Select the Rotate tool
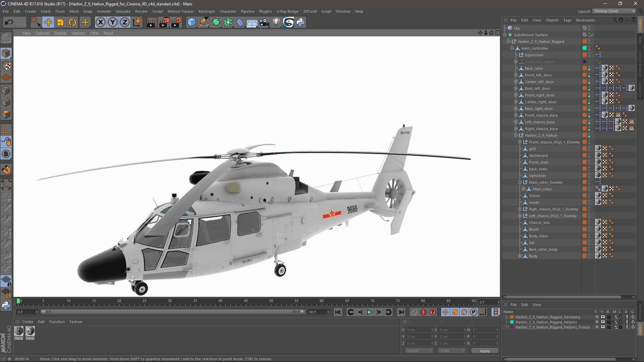 [72, 22]
